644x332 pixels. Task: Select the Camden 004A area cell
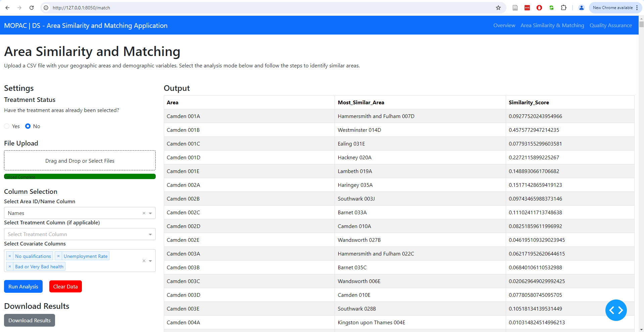(249, 323)
